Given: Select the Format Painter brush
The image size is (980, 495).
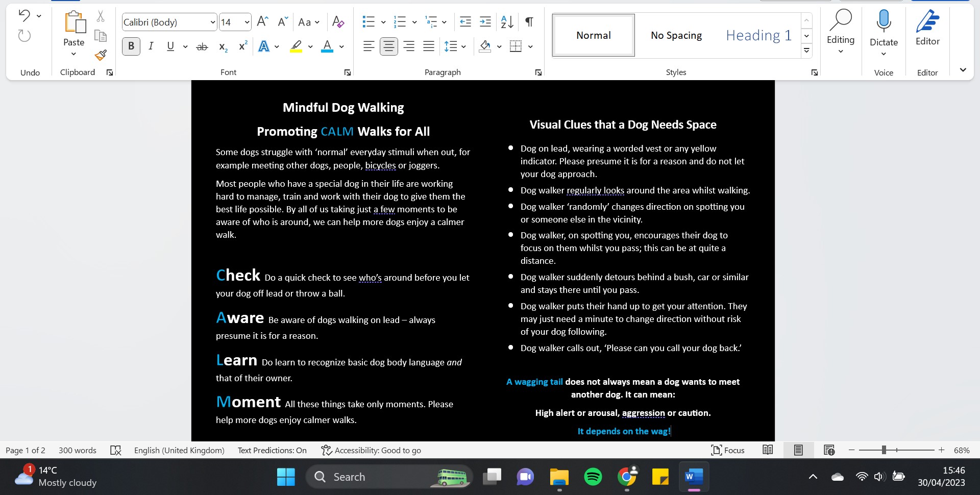Looking at the screenshot, I should [x=101, y=55].
